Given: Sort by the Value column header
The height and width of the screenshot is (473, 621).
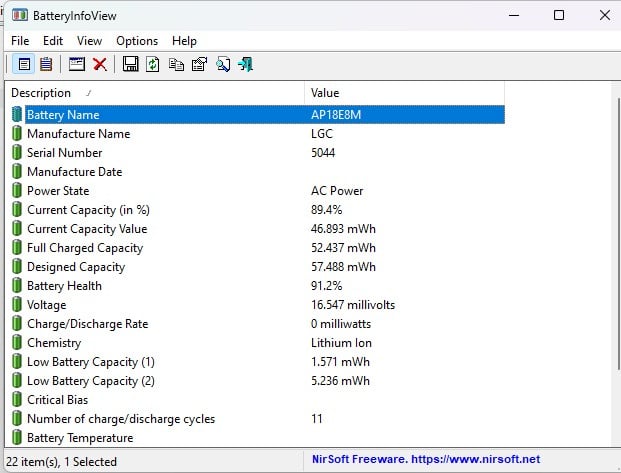Looking at the screenshot, I should (x=404, y=93).
